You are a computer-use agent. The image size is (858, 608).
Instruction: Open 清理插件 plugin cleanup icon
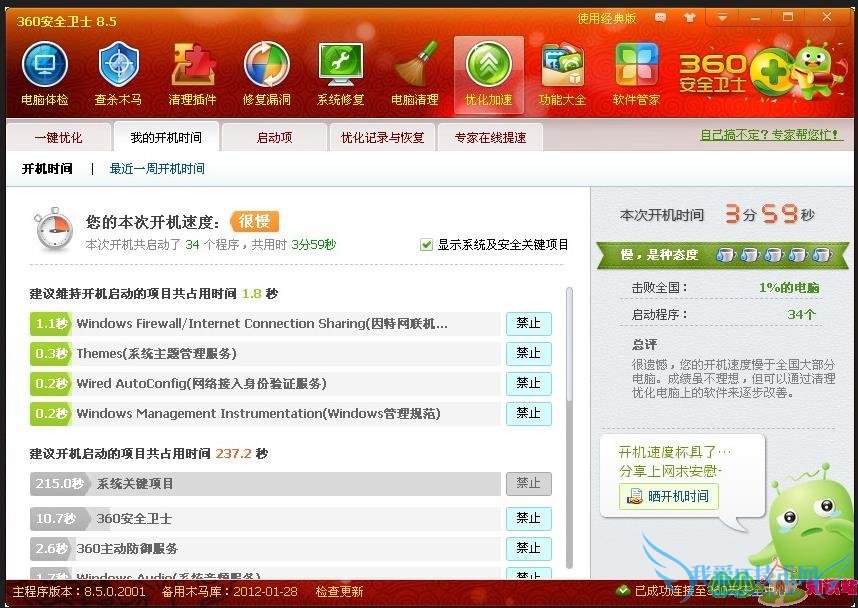192,74
